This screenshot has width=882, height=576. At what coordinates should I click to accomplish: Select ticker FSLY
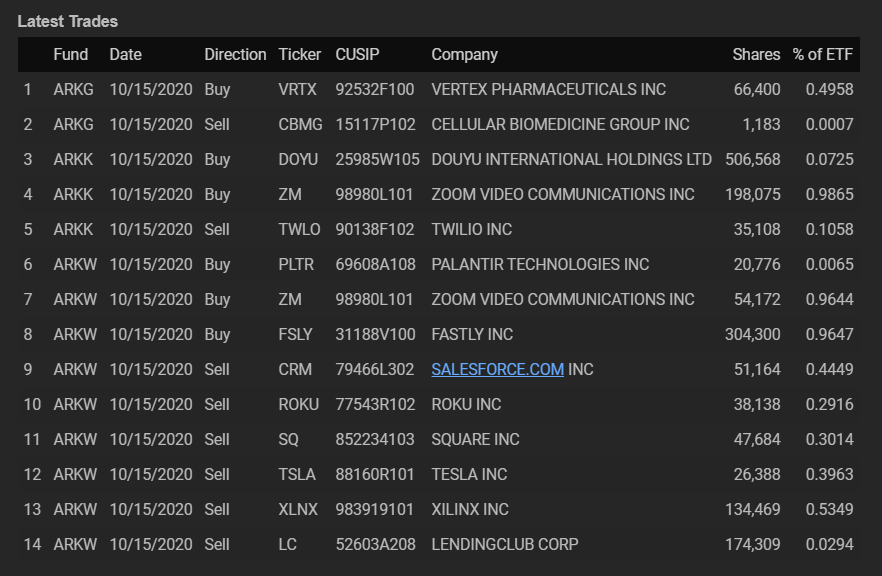pos(295,335)
